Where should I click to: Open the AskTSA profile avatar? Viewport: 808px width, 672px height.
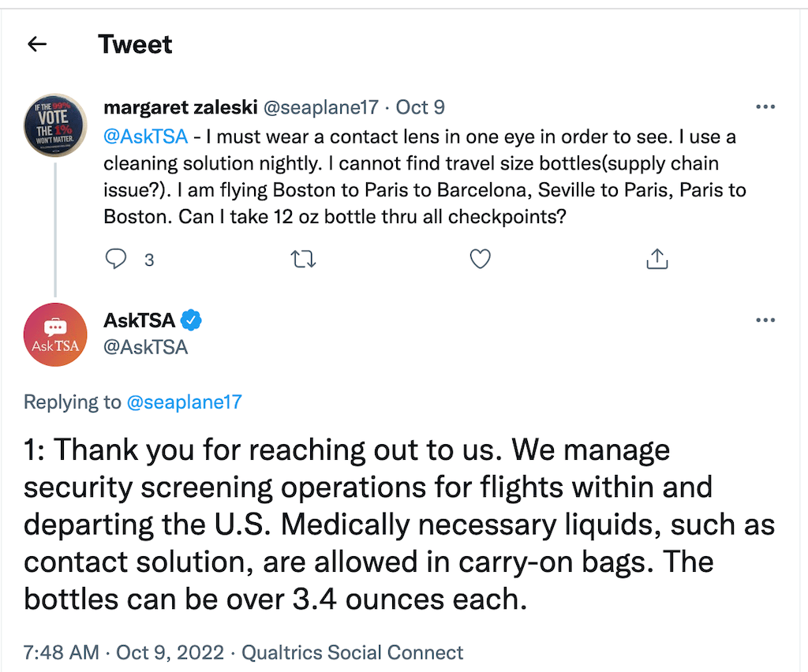[55, 334]
